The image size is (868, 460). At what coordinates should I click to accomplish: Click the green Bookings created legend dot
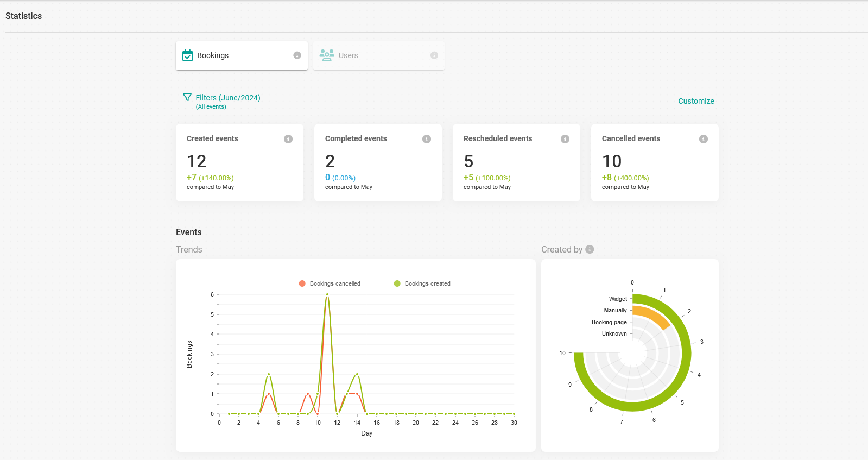coord(397,283)
